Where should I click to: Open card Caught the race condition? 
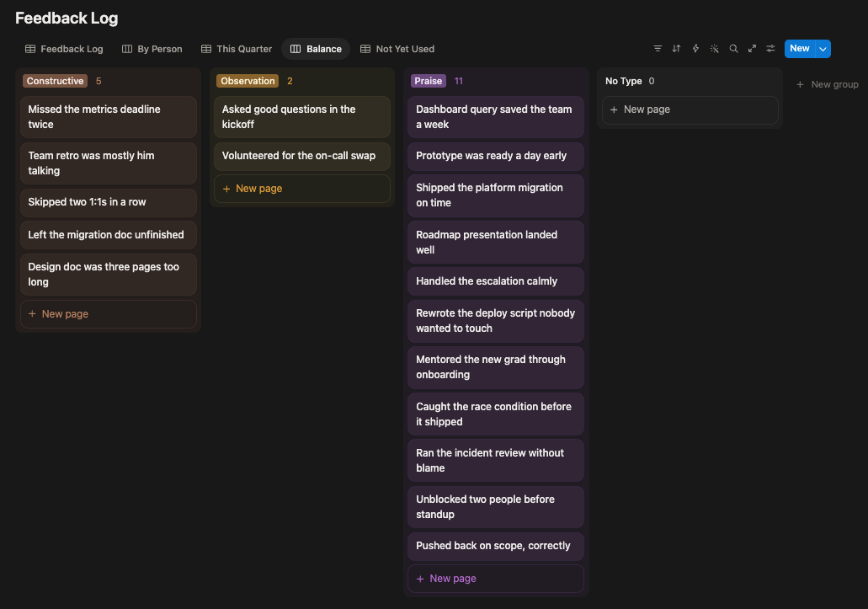[496, 414]
